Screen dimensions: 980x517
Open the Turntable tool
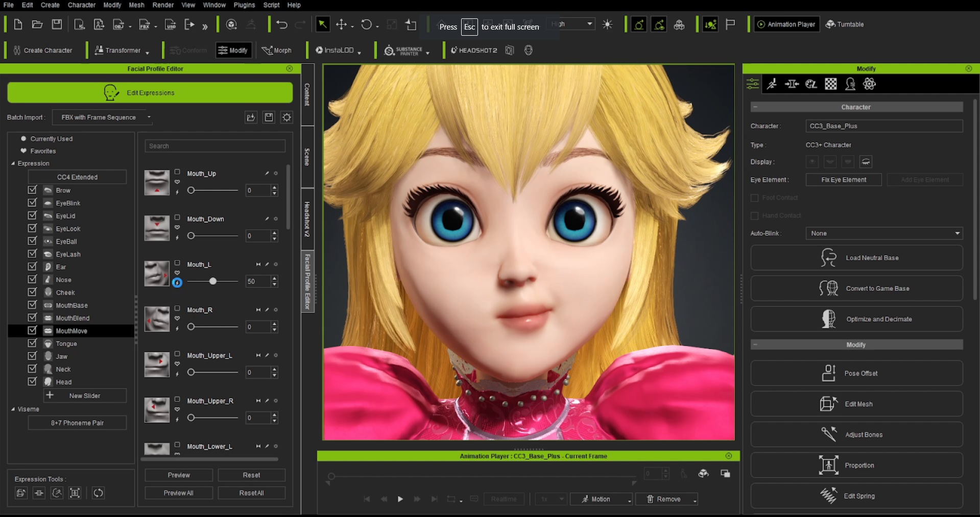(x=845, y=24)
